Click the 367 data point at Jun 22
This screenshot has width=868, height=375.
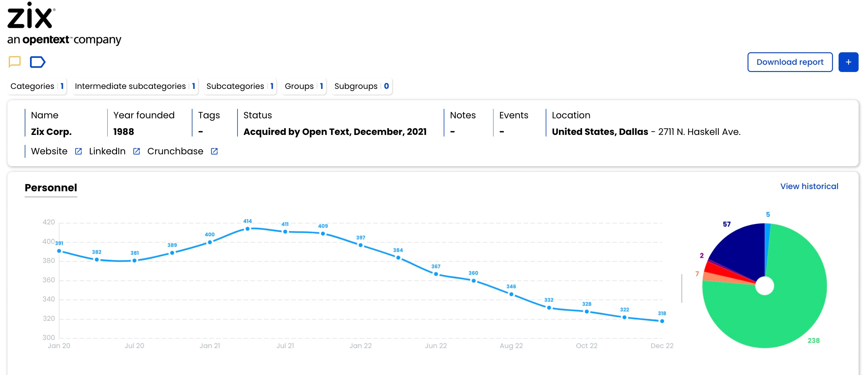click(x=436, y=274)
